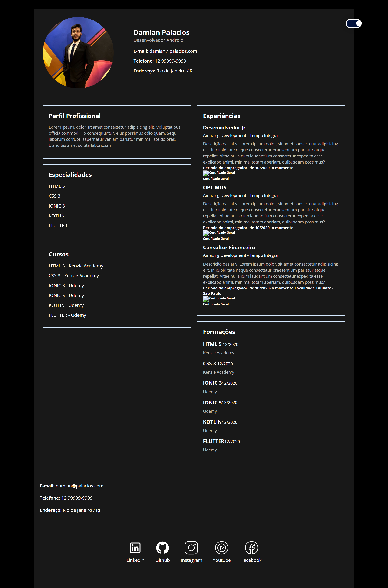Image resolution: width=388 pixels, height=588 pixels.
Task: Click the Linkedin text label
Action: [135, 560]
